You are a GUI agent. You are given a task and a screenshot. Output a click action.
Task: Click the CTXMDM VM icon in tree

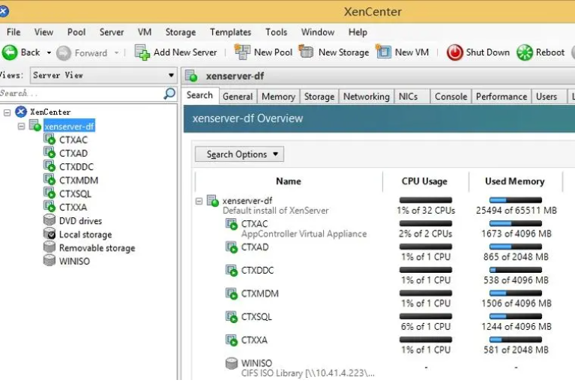(x=49, y=180)
